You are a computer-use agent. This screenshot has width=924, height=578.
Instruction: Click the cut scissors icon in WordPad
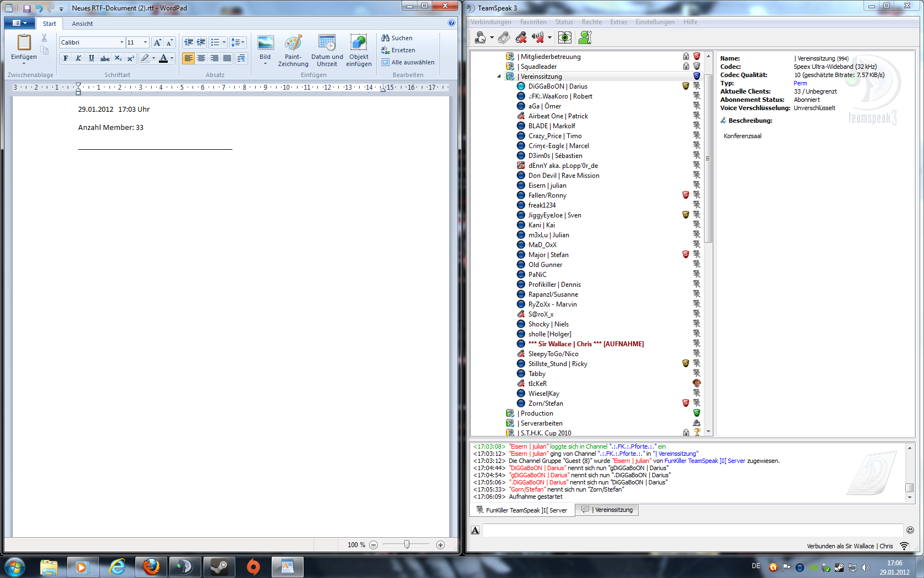coord(45,39)
